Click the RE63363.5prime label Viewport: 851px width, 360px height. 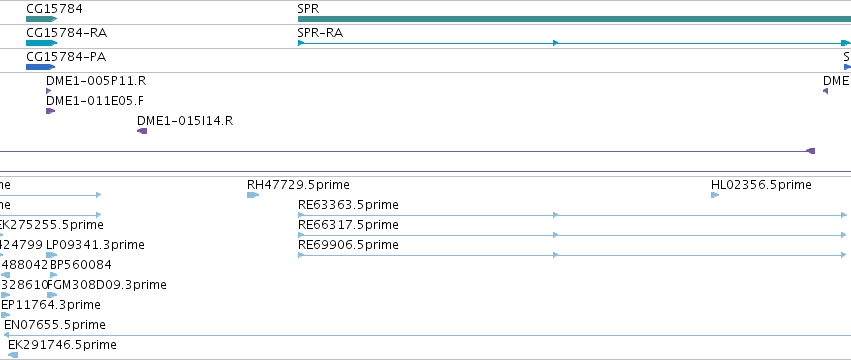348,205
